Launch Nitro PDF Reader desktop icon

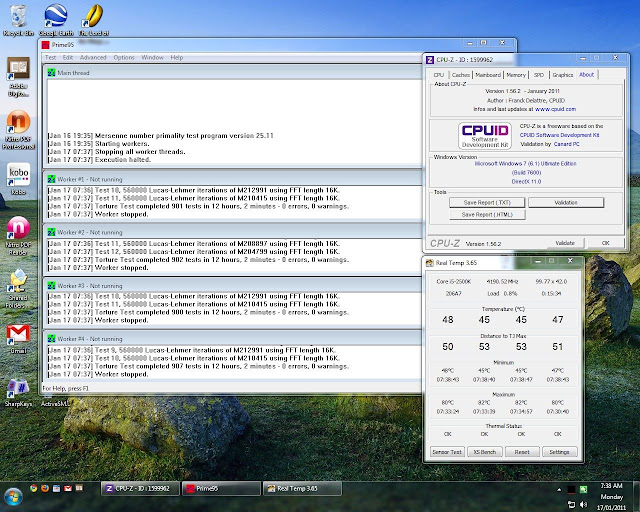18,236
